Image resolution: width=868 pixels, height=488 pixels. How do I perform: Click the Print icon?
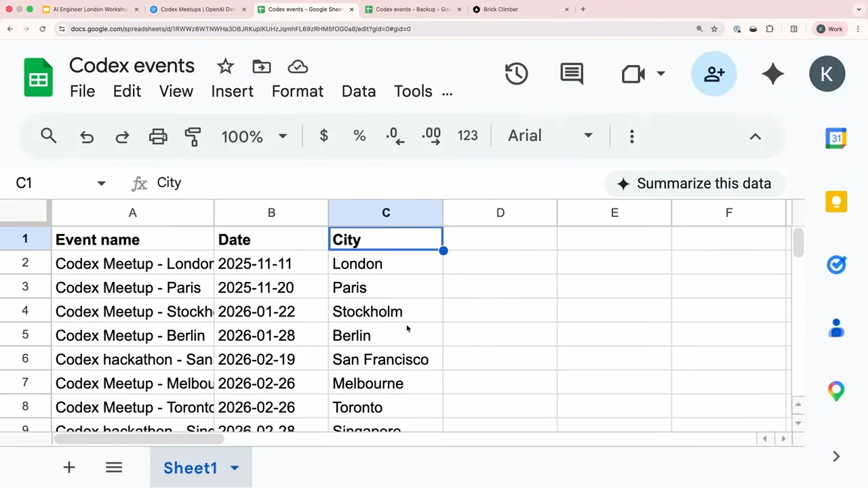(x=158, y=136)
